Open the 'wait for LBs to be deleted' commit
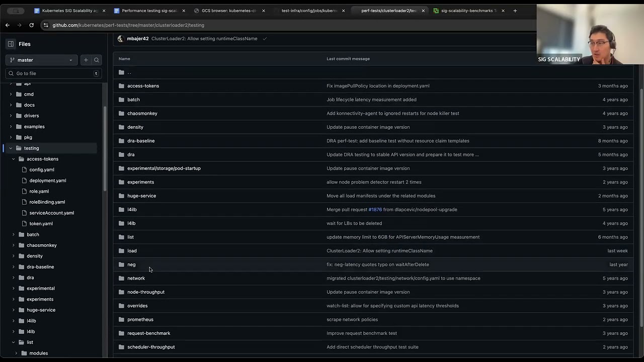644x362 pixels. pyautogui.click(x=354, y=223)
